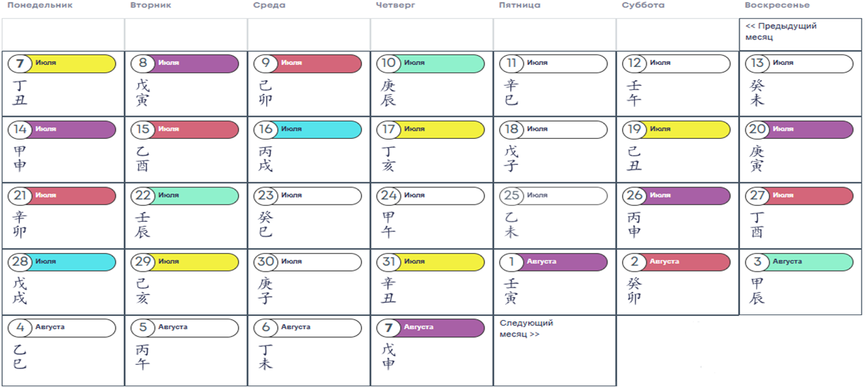Open the previous month link
This screenshot has width=868, height=387.
[782, 31]
